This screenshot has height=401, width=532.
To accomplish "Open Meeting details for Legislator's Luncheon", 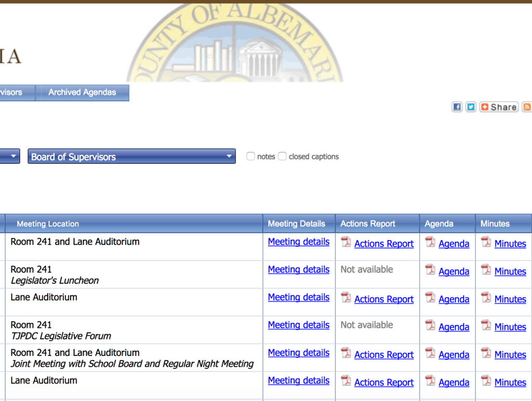I will pos(298,270).
